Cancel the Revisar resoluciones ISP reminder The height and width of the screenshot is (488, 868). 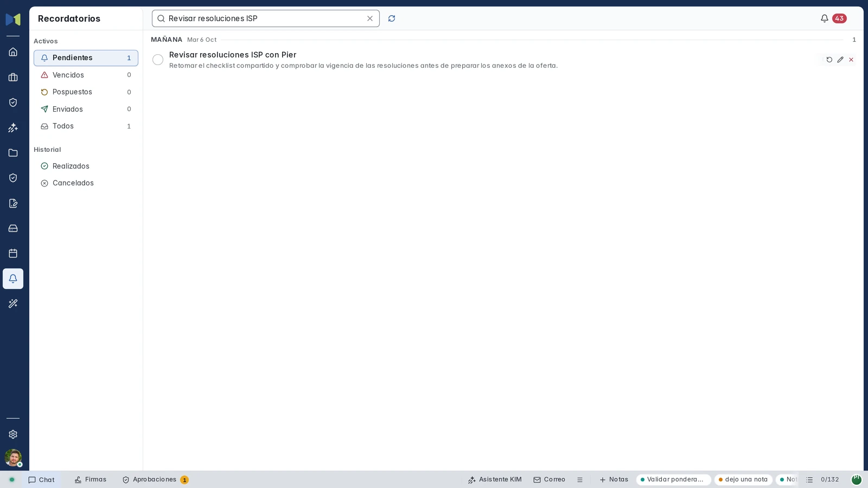[x=851, y=60]
